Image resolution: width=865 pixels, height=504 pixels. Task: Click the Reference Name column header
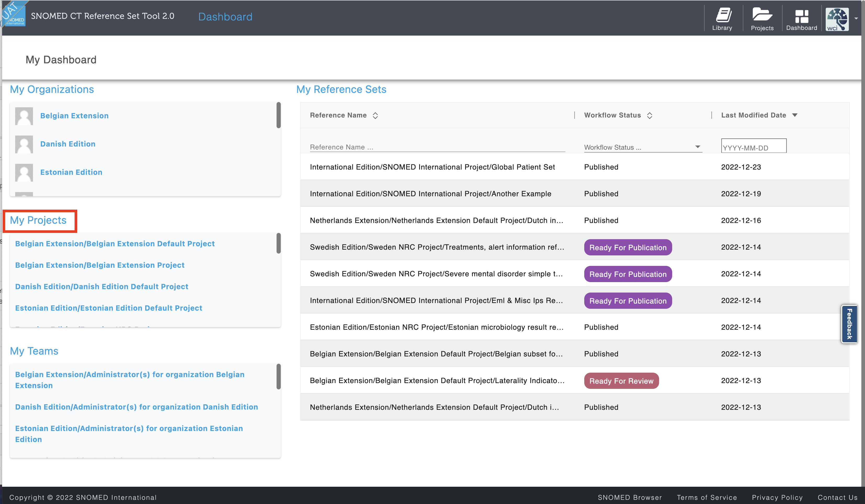[x=338, y=115]
